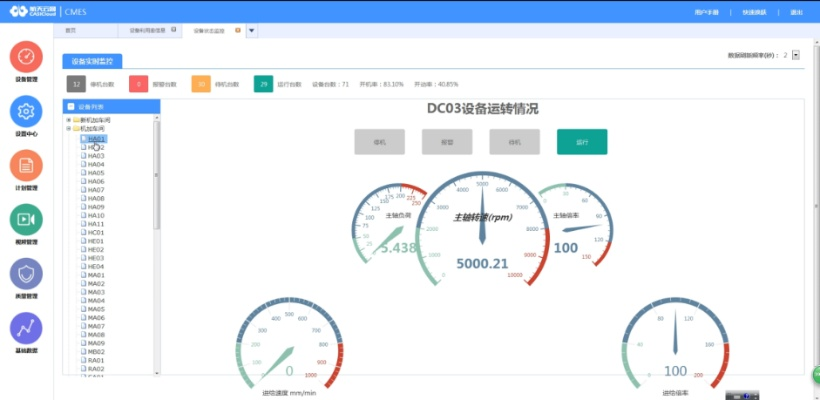Select the 设备状态监控 tab
Image resolution: width=820 pixels, height=400 pixels.
point(209,30)
